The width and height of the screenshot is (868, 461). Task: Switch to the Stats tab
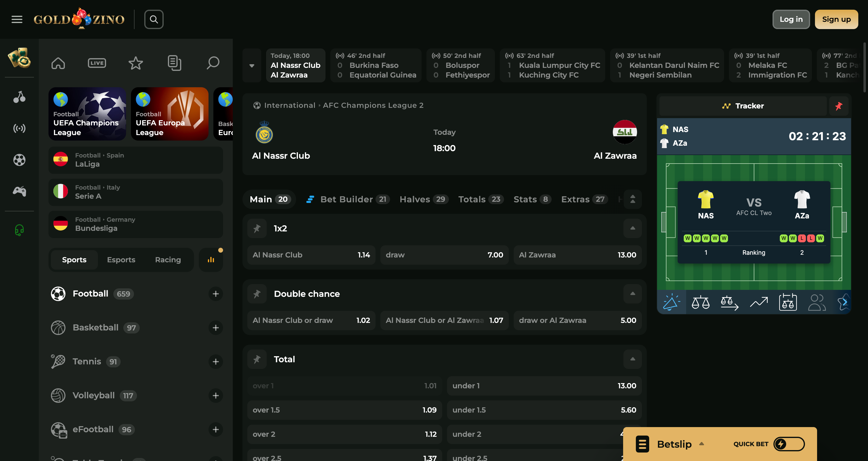click(532, 199)
